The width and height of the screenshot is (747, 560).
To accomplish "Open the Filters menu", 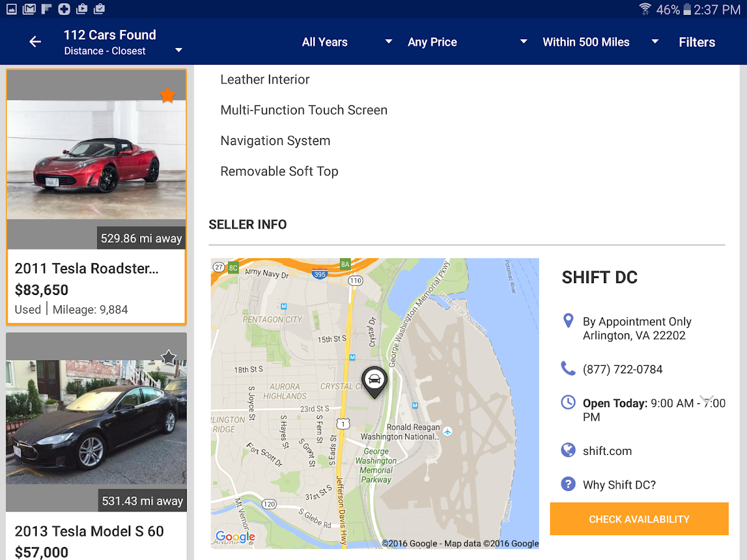I will click(697, 42).
